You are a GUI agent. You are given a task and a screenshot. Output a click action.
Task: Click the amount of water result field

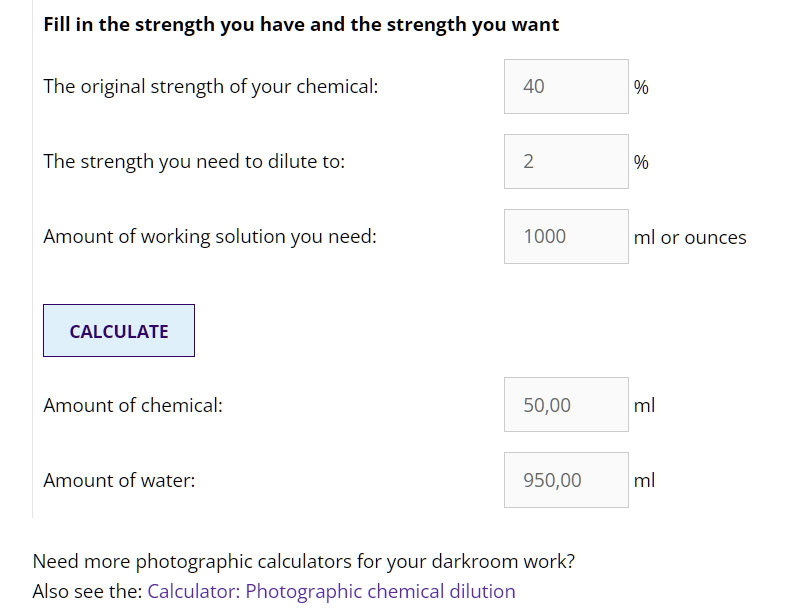566,480
